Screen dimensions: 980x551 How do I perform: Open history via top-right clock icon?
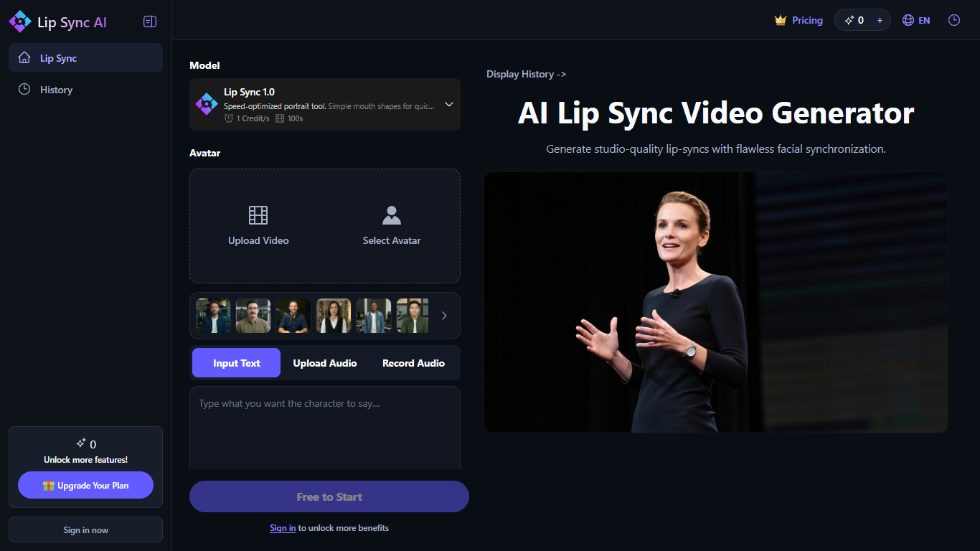point(954,20)
